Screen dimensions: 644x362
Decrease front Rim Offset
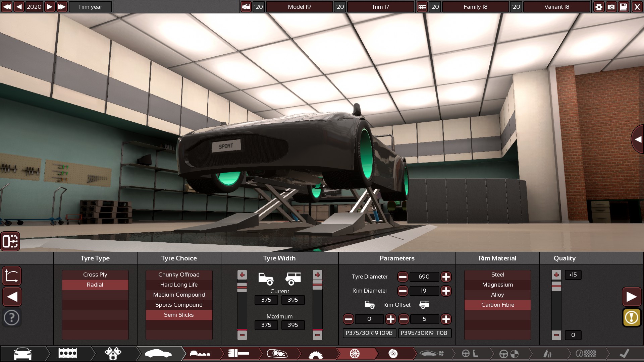348,319
